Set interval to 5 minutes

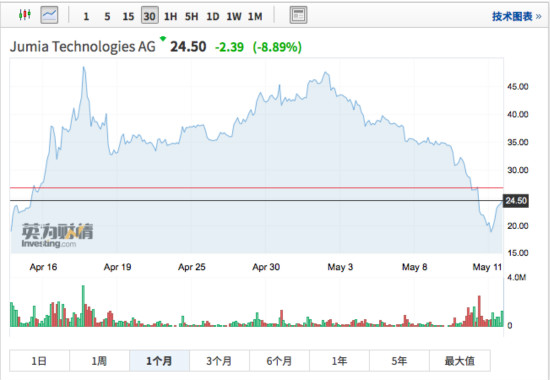pos(107,16)
